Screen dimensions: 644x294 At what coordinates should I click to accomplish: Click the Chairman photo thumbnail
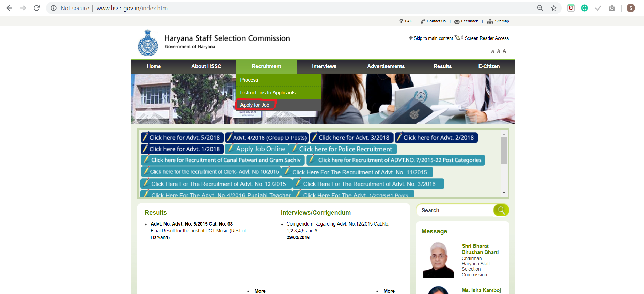pyautogui.click(x=438, y=259)
